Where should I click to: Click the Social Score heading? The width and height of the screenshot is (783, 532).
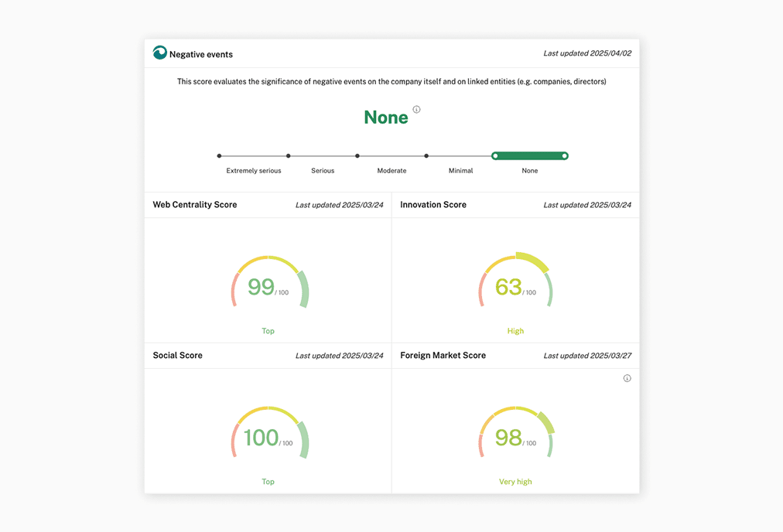click(x=178, y=356)
